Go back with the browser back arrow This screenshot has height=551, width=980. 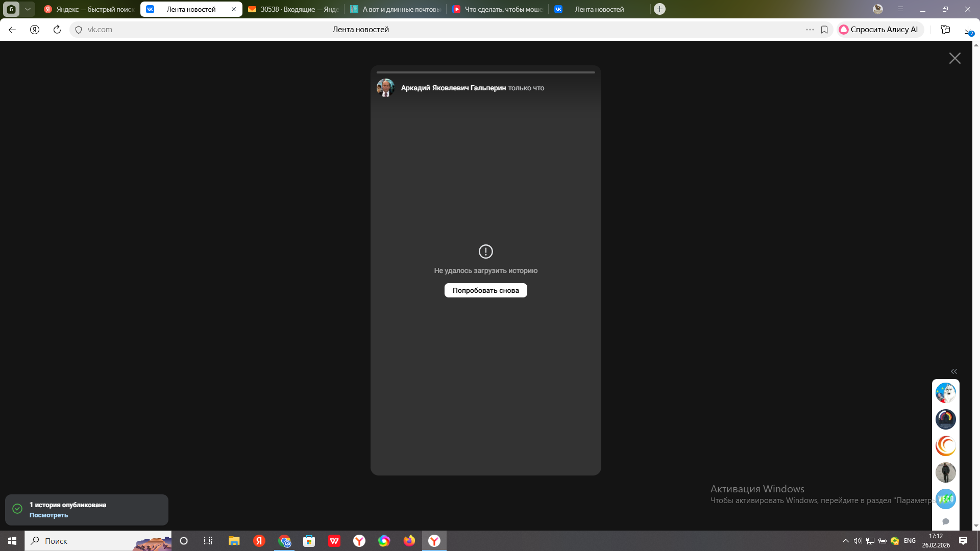point(12,30)
